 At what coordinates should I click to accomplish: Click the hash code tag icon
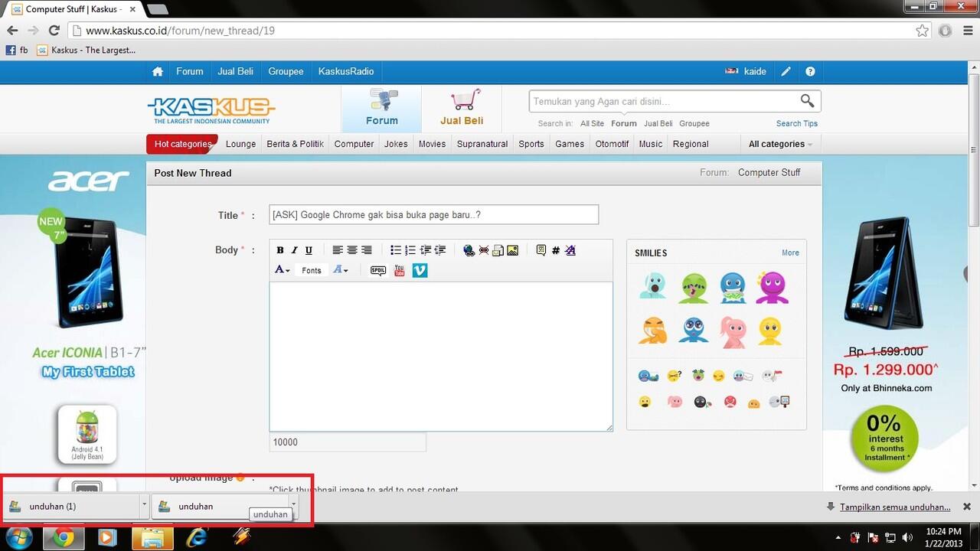tap(556, 250)
